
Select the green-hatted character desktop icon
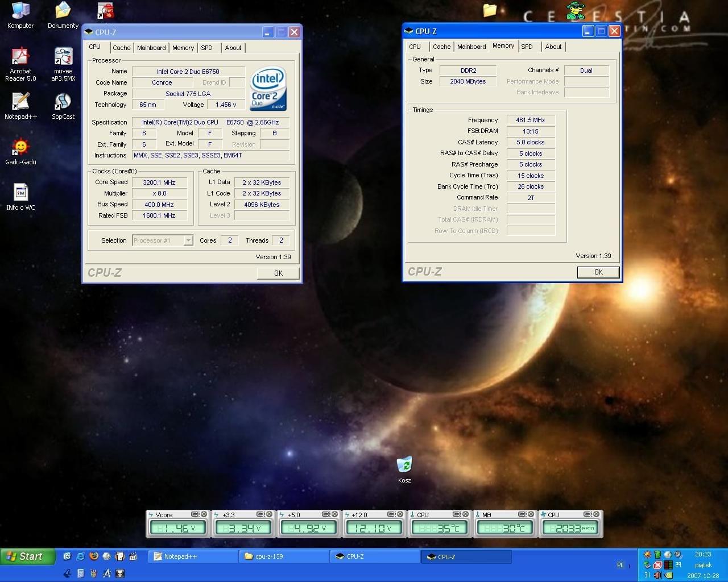575,10
